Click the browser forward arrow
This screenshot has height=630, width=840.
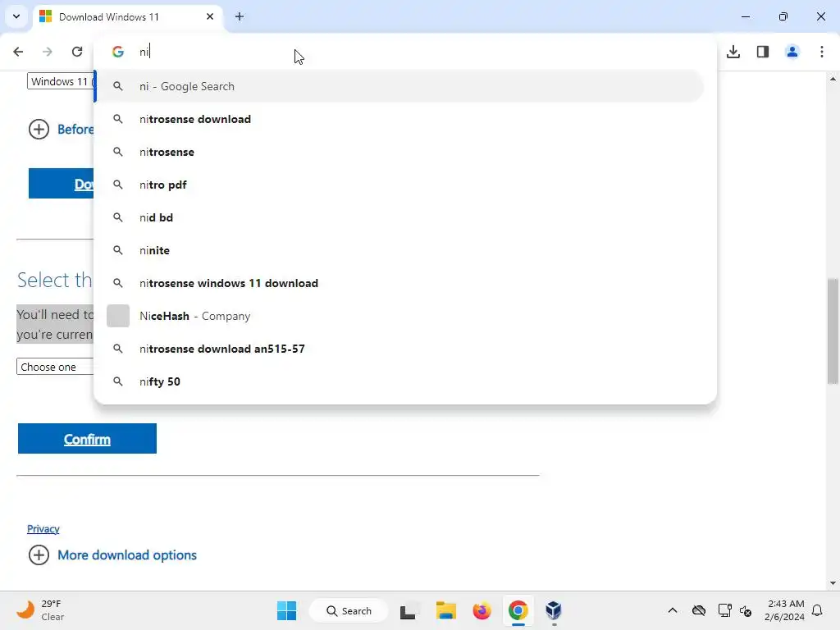48,52
